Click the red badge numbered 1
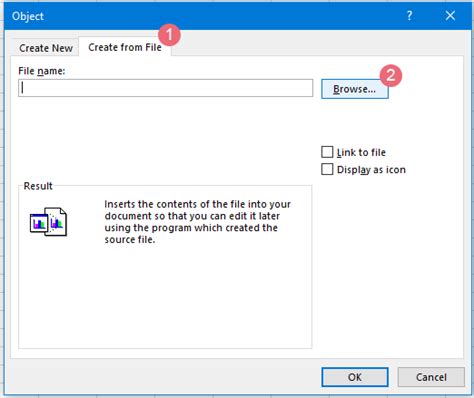The height and width of the screenshot is (398, 474). (x=169, y=35)
